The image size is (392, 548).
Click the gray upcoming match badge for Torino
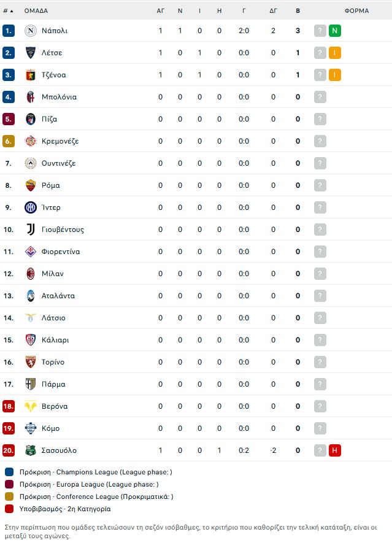pos(320,362)
